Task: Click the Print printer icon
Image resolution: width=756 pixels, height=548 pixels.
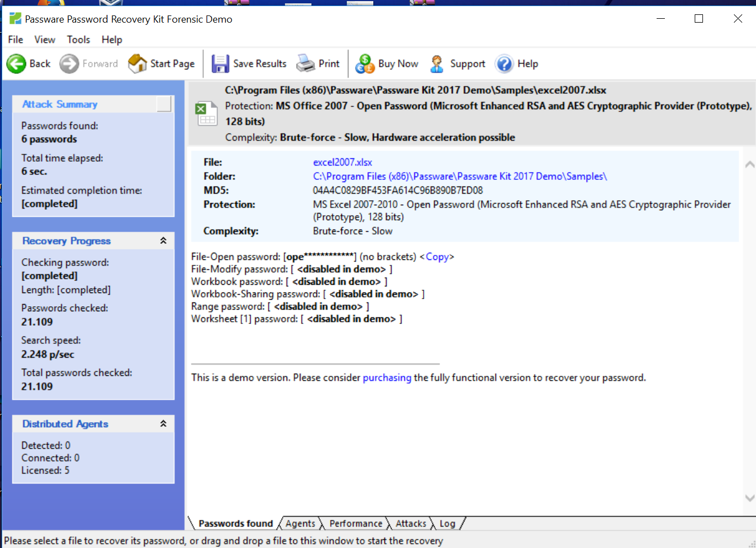Action: [305, 64]
